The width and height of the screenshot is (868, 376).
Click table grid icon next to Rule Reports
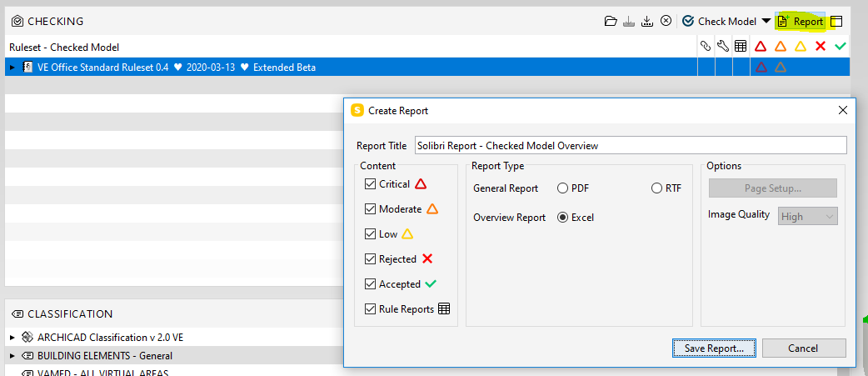click(x=444, y=309)
